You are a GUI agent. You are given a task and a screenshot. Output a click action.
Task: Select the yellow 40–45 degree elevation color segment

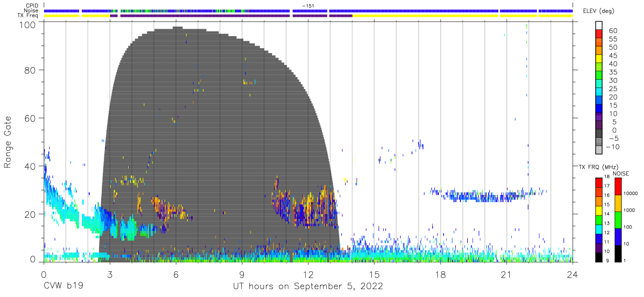pyautogui.click(x=599, y=60)
